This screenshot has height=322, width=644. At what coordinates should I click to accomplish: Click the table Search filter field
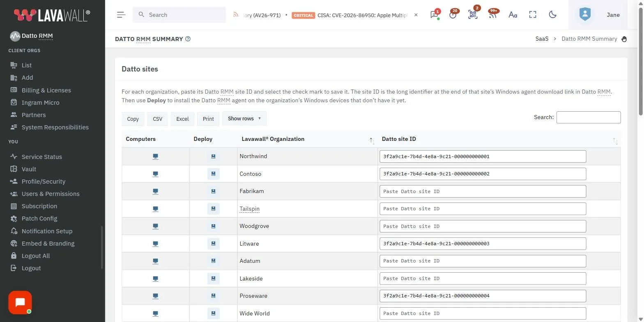tap(588, 117)
